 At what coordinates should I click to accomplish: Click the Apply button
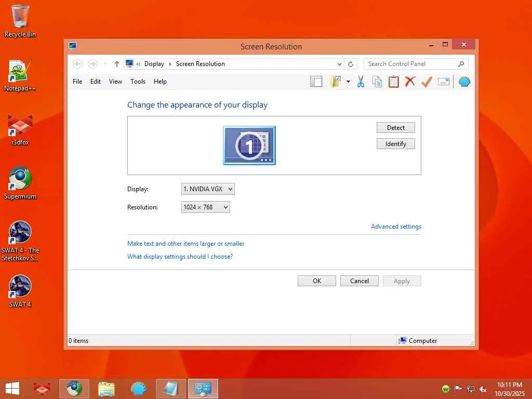402,281
